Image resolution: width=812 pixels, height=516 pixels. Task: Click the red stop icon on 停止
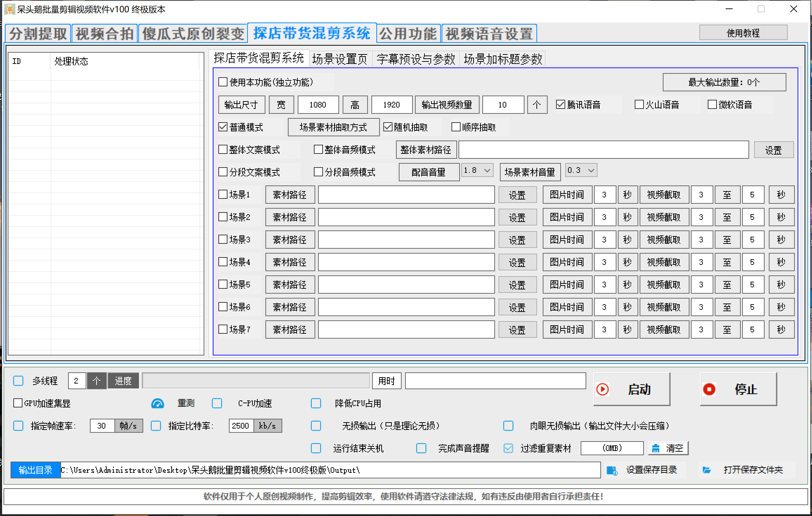[x=709, y=389]
